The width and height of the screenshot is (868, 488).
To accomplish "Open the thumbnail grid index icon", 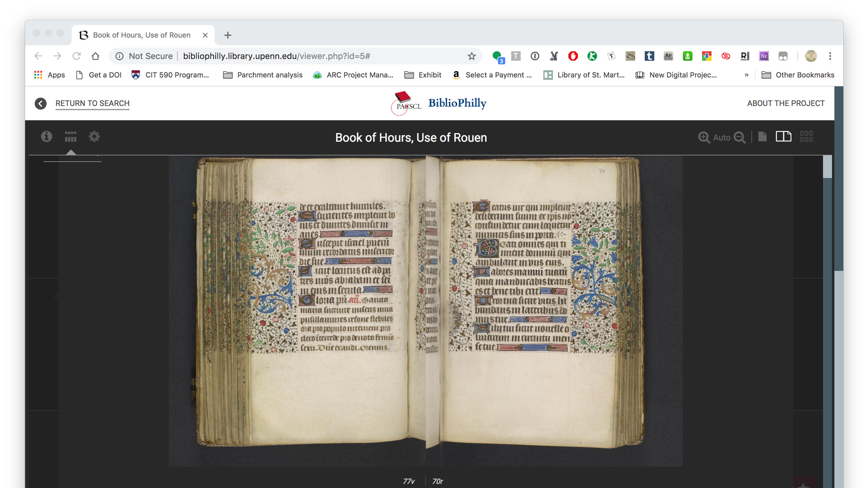I will point(70,137).
